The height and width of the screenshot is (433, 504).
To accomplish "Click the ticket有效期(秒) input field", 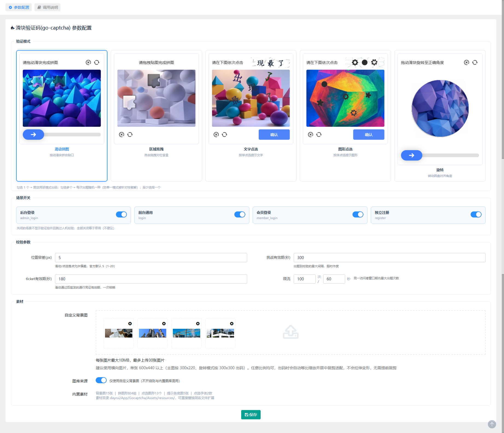I will pos(151,279).
